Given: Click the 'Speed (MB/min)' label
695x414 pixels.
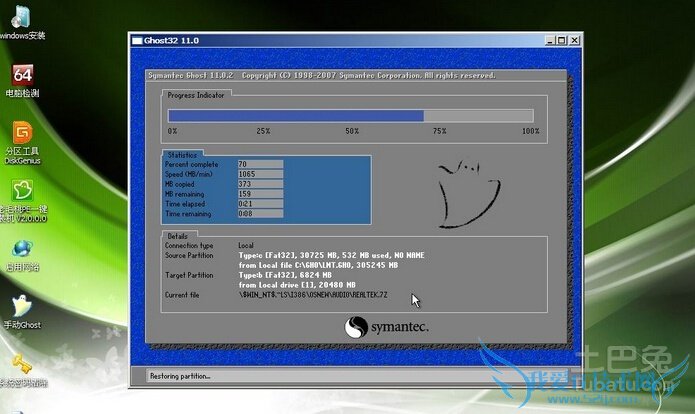Looking at the screenshot, I should pos(188,174).
